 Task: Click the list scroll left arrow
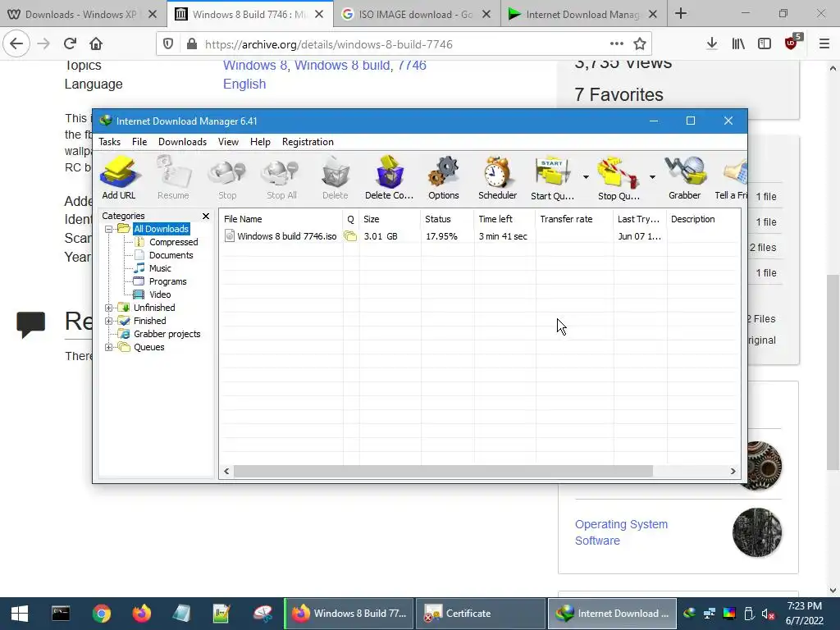click(226, 472)
